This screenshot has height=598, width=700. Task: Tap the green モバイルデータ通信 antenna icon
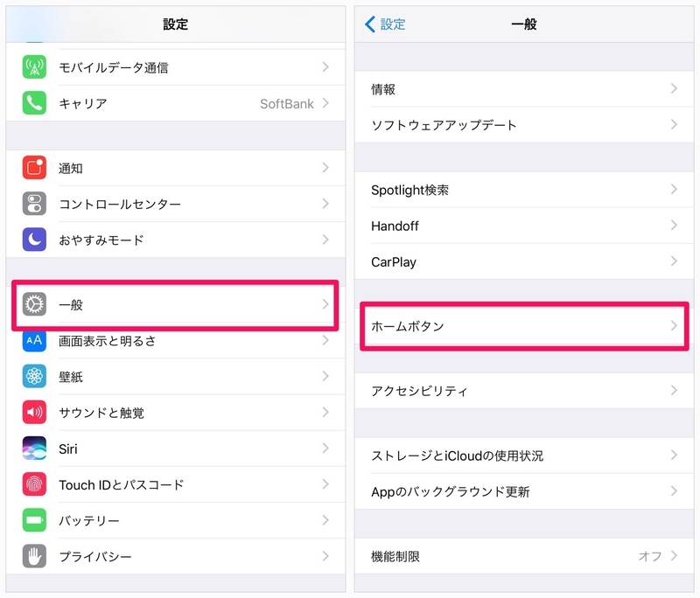[x=34, y=67]
